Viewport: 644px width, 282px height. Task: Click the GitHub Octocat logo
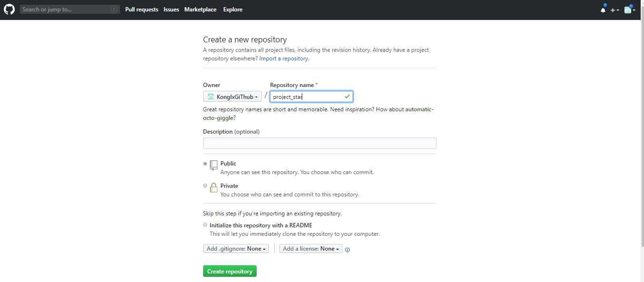click(10, 10)
